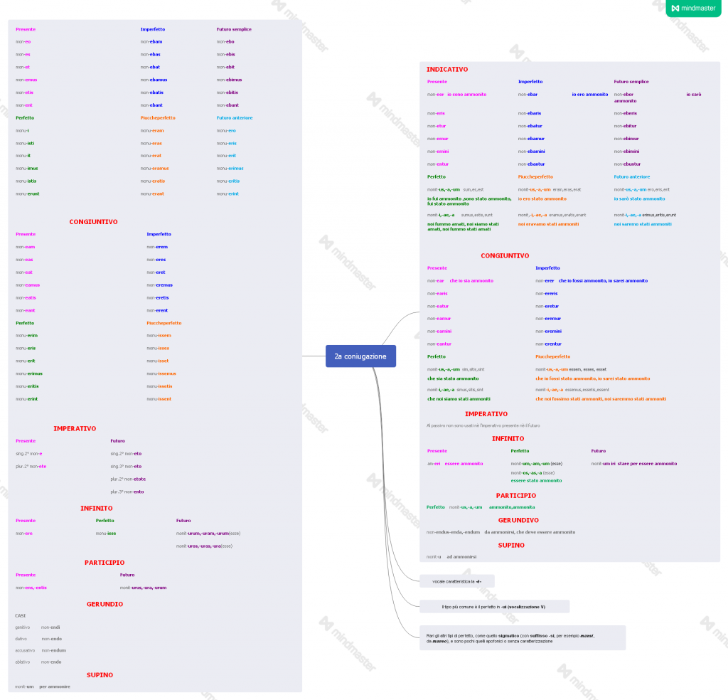Click the passive supine "monit-u ad ammonirsi"
This screenshot has height=700, width=728.
point(451,556)
